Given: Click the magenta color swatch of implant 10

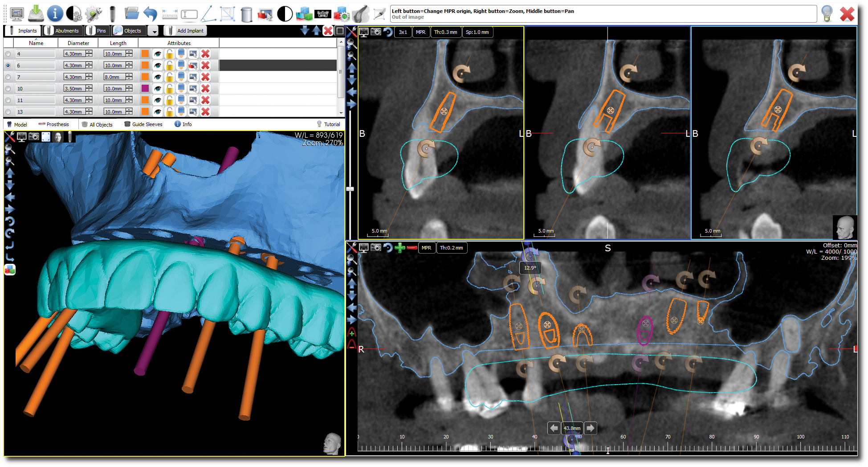Looking at the screenshot, I should [x=145, y=89].
